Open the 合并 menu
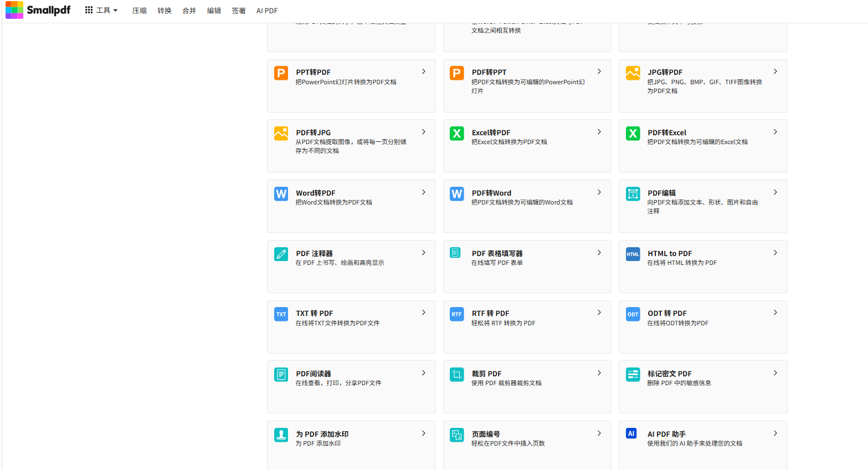The width and height of the screenshot is (868, 470). click(189, 11)
